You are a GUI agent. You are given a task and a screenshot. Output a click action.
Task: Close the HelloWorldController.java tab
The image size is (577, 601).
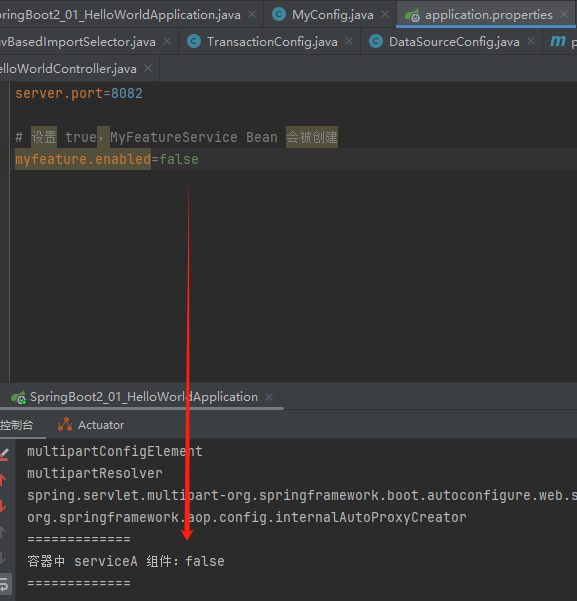point(148,69)
